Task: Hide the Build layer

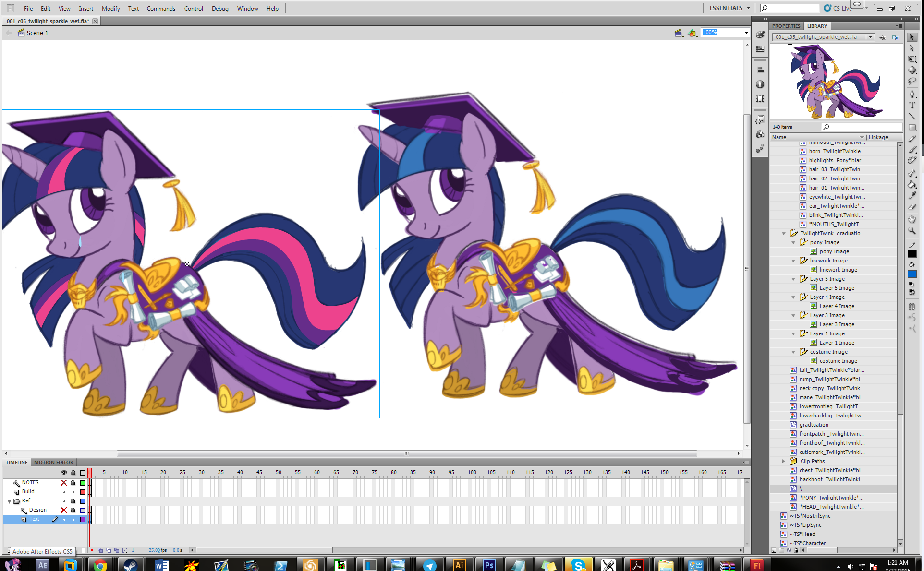Action: (64, 492)
